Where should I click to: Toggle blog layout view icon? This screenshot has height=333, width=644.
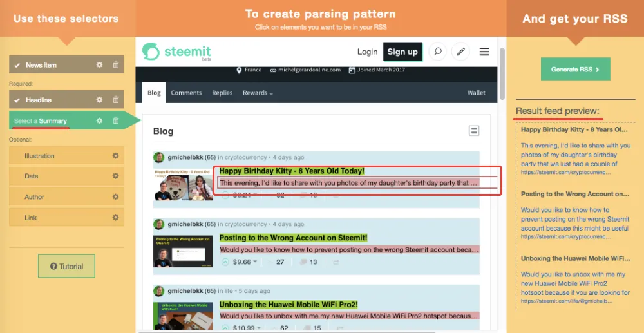474,131
